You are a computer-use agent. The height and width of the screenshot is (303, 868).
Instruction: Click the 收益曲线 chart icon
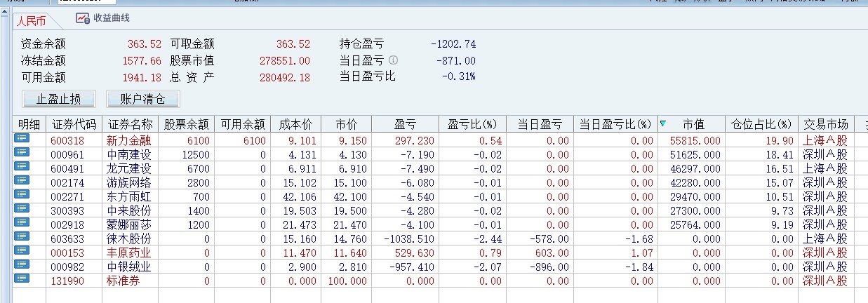click(x=83, y=19)
